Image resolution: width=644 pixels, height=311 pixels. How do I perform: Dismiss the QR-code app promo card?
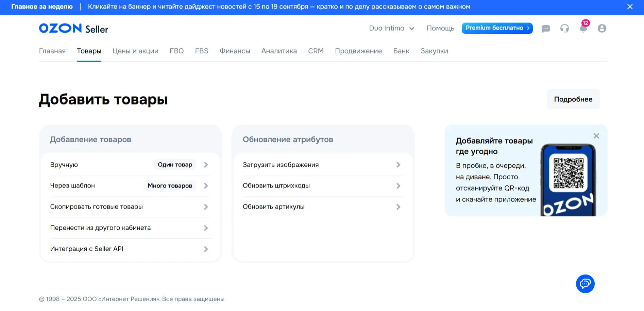point(596,136)
